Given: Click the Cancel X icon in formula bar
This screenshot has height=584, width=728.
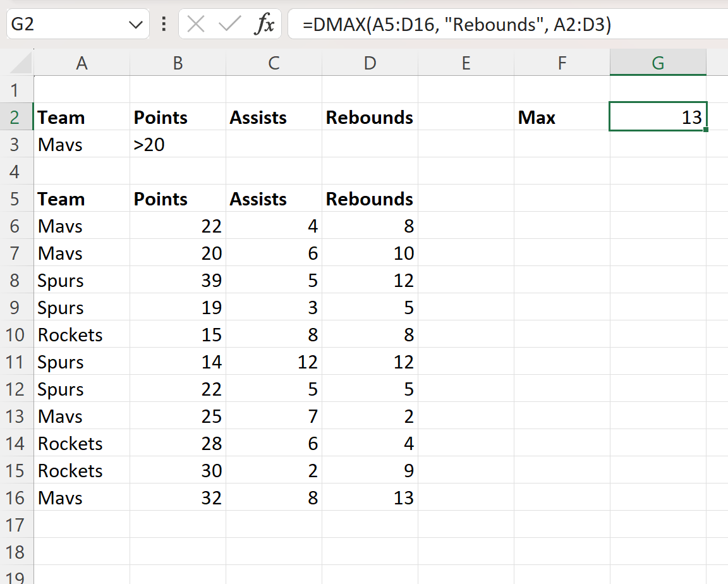Looking at the screenshot, I should [196, 25].
